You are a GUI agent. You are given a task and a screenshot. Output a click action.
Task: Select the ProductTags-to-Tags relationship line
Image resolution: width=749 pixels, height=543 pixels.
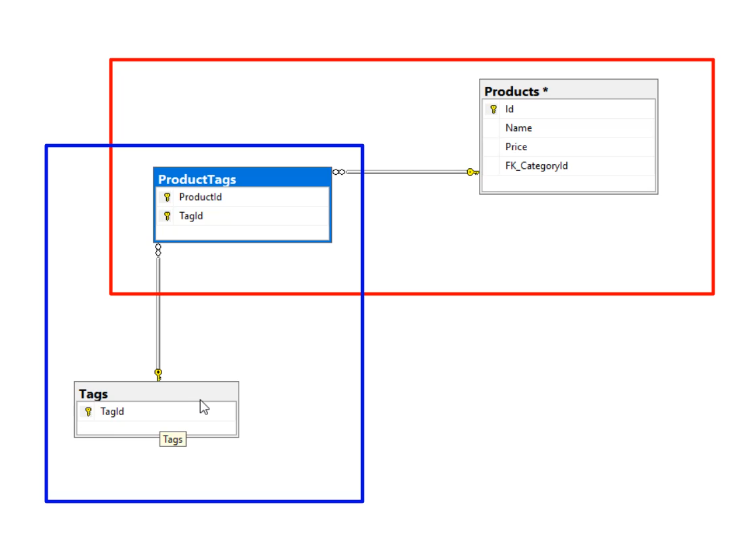coord(158,313)
